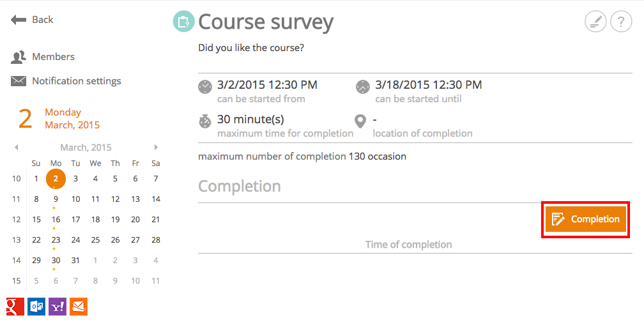The image size is (644, 320).
Task: Click the Members people icon
Action: pyautogui.click(x=19, y=57)
